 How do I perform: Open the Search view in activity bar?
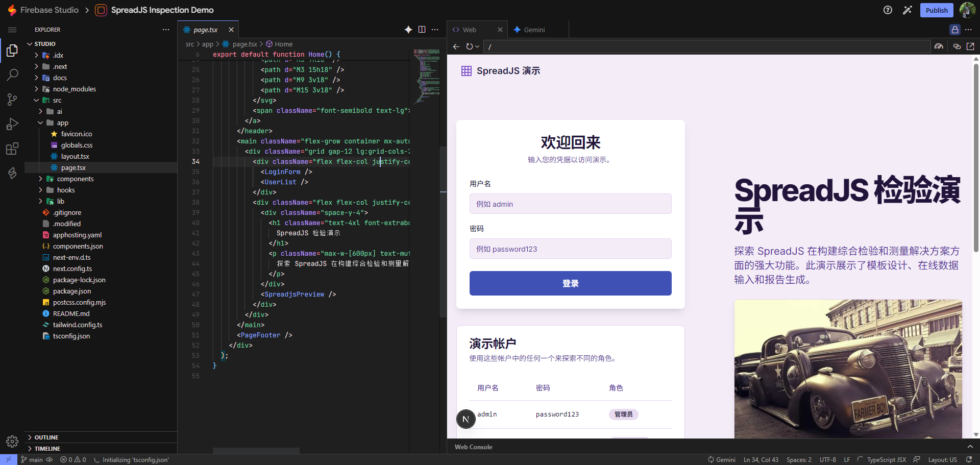coord(12,75)
